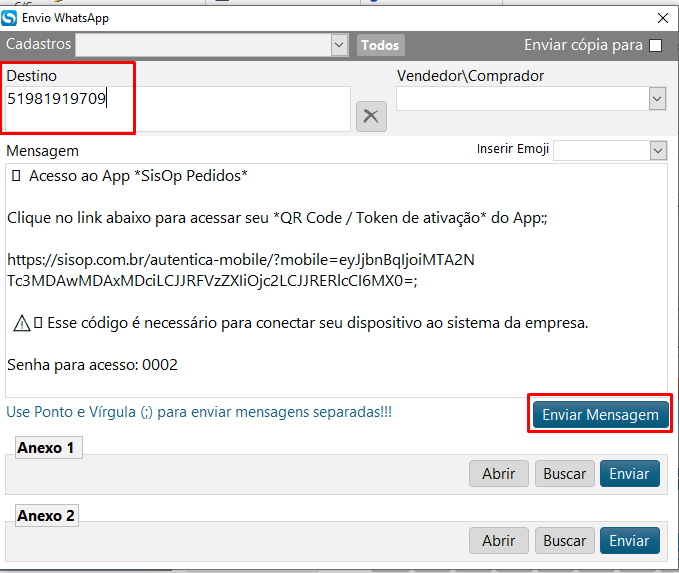Send attachment with Anexo 2 Enviar button
This screenshot has height=573, width=679.
[x=629, y=540]
